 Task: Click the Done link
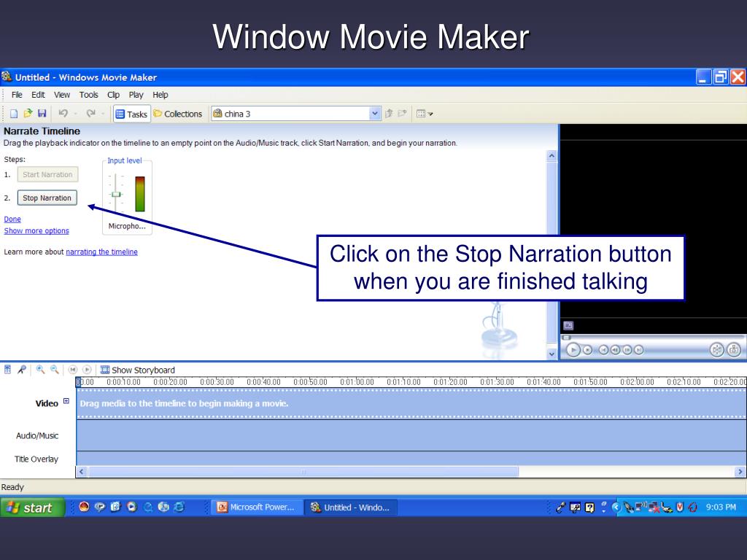[12, 219]
